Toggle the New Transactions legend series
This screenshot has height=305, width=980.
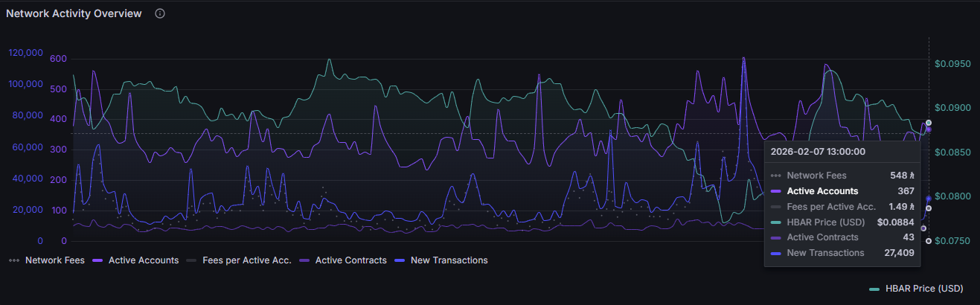[441, 260]
